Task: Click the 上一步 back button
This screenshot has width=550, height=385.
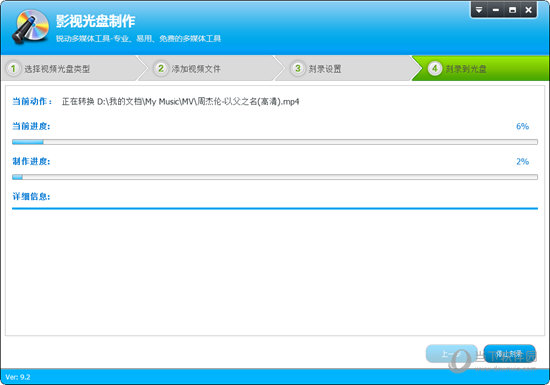Action: 451,354
